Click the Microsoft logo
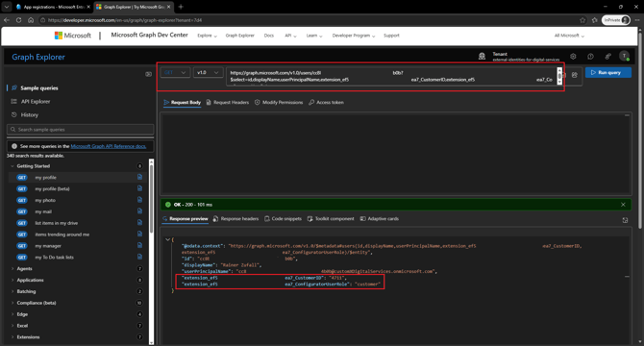 tap(73, 36)
